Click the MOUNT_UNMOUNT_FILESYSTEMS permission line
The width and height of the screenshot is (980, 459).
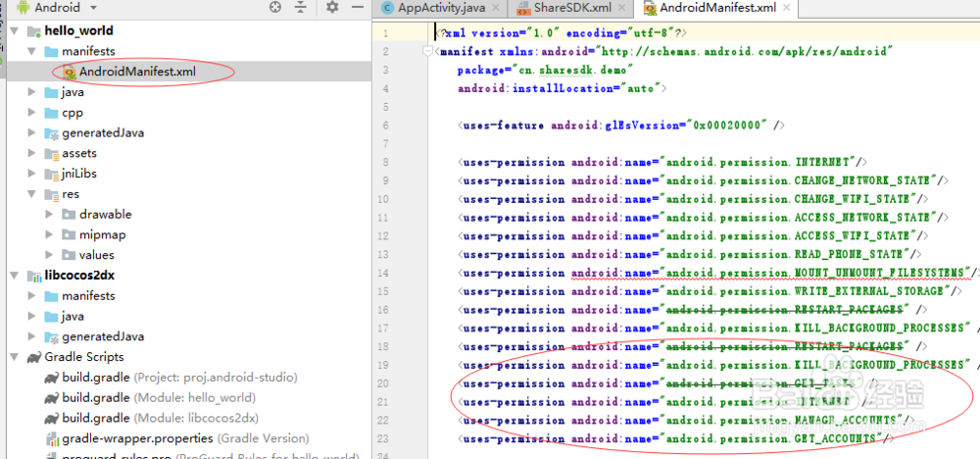coord(718,273)
